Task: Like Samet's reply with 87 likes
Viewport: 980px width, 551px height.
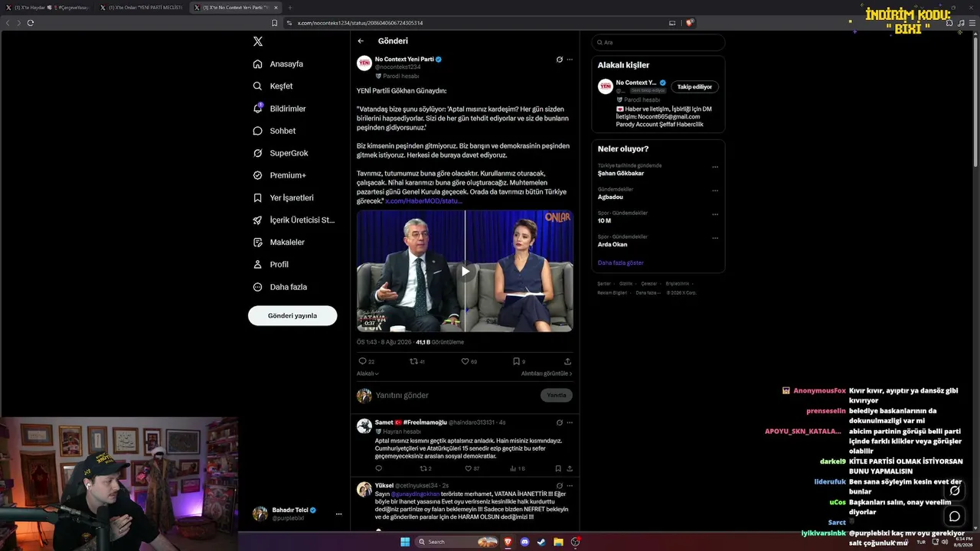Action: coord(472,468)
